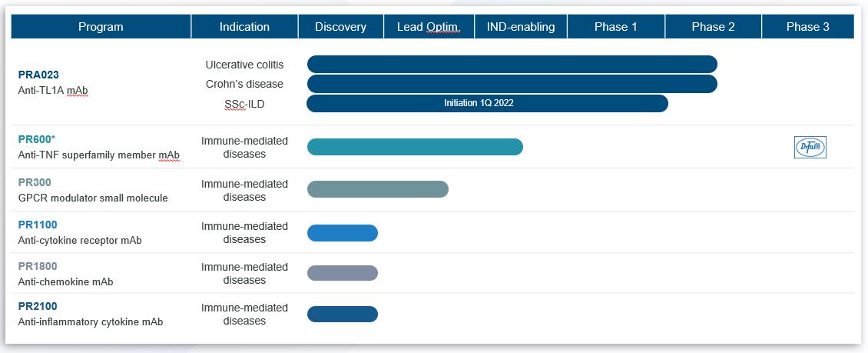Select the IND-enabling header cell

(x=521, y=27)
